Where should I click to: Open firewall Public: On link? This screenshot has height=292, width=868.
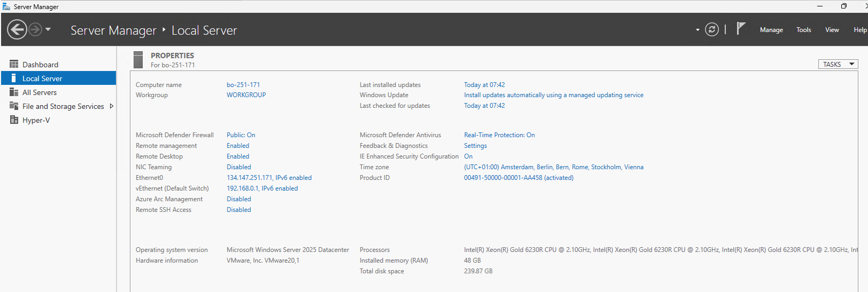click(x=241, y=135)
